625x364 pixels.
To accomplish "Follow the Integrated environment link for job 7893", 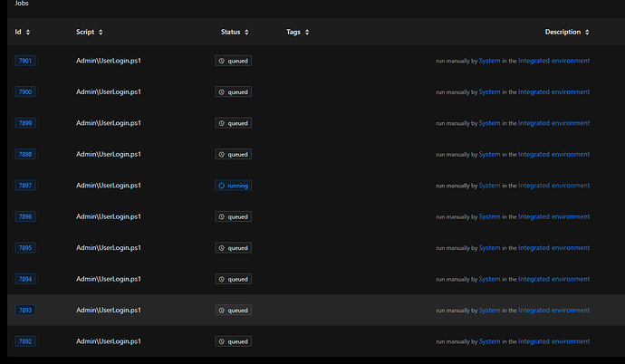I will [x=553, y=311].
